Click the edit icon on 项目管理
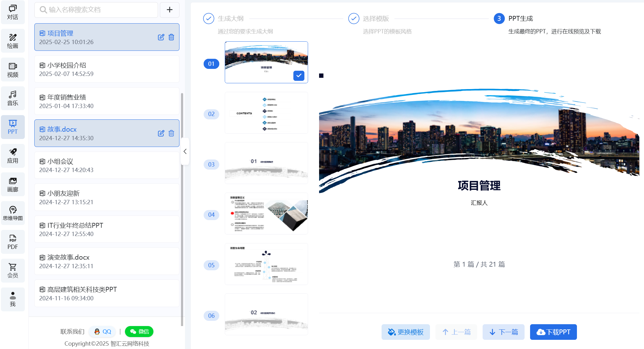 161,37
